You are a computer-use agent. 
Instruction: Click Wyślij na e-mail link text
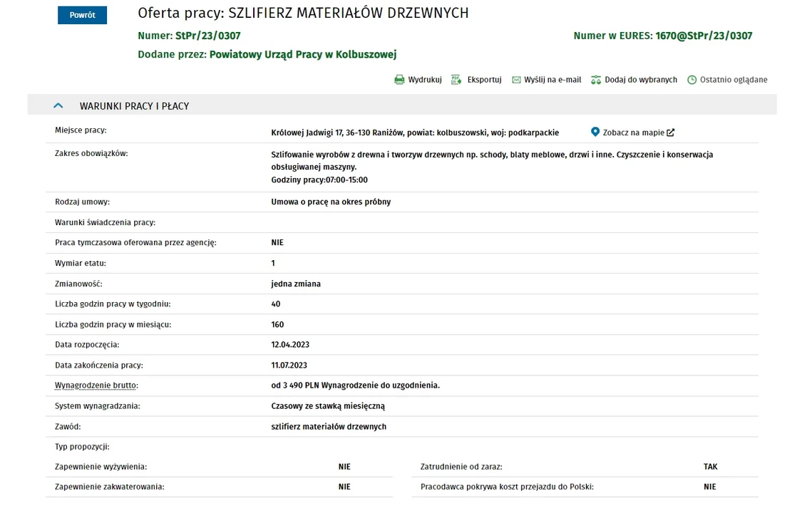coord(553,80)
